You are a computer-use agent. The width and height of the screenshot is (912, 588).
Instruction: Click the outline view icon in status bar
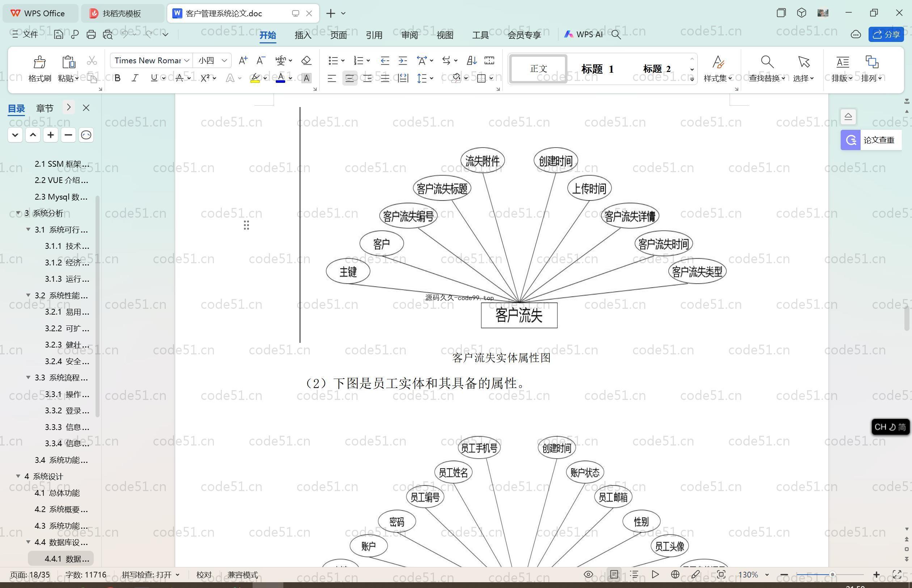click(634, 574)
